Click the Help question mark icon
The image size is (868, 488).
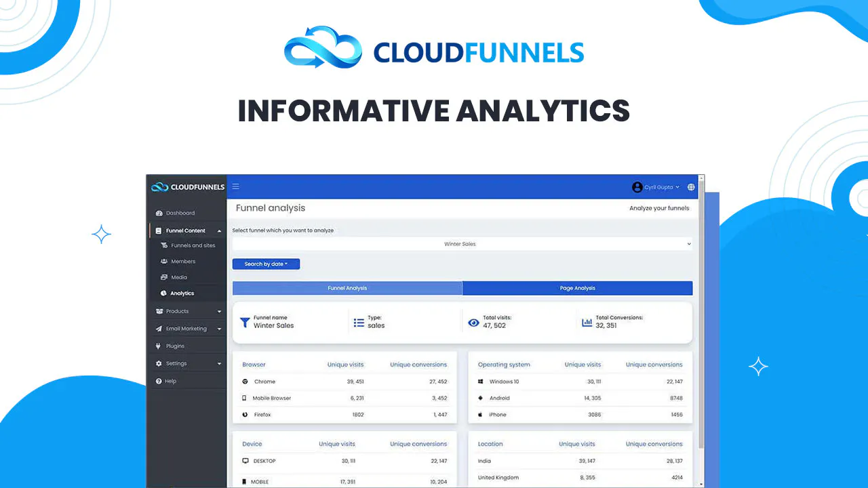pos(159,381)
